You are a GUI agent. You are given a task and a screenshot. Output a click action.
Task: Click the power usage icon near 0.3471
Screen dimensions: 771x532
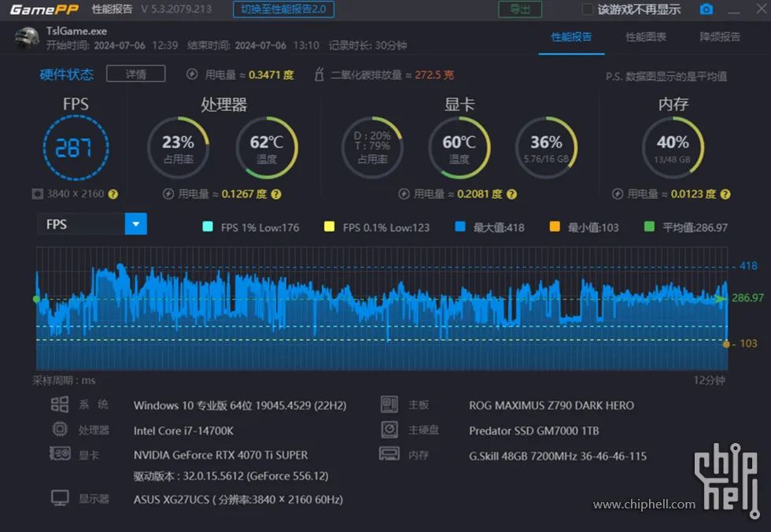(x=192, y=74)
